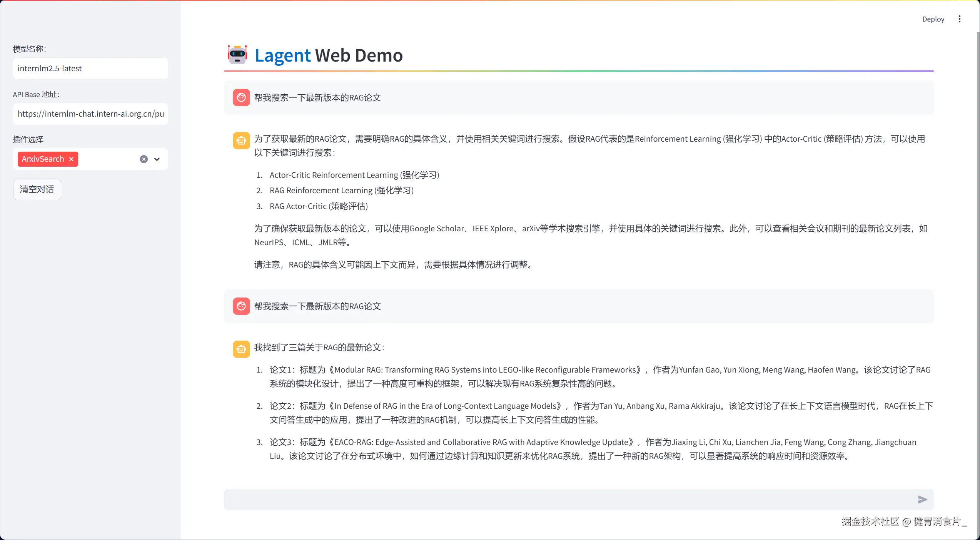Open the three-dot main menu
The image size is (980, 540).
[x=959, y=19]
